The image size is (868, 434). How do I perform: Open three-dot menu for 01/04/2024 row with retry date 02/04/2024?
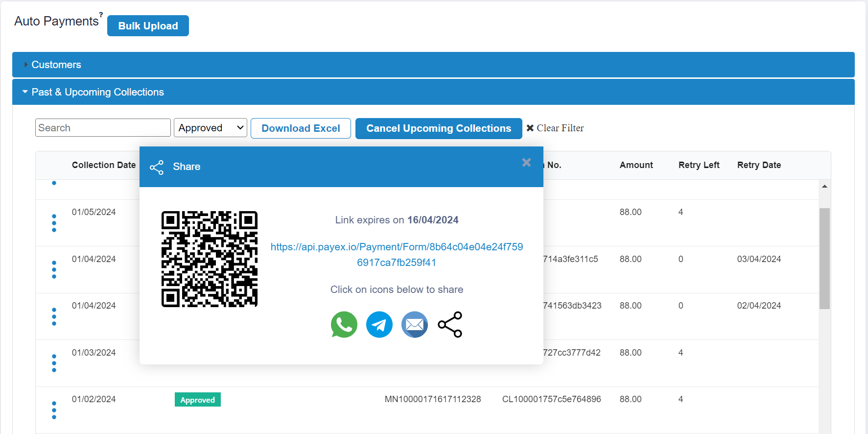(54, 316)
